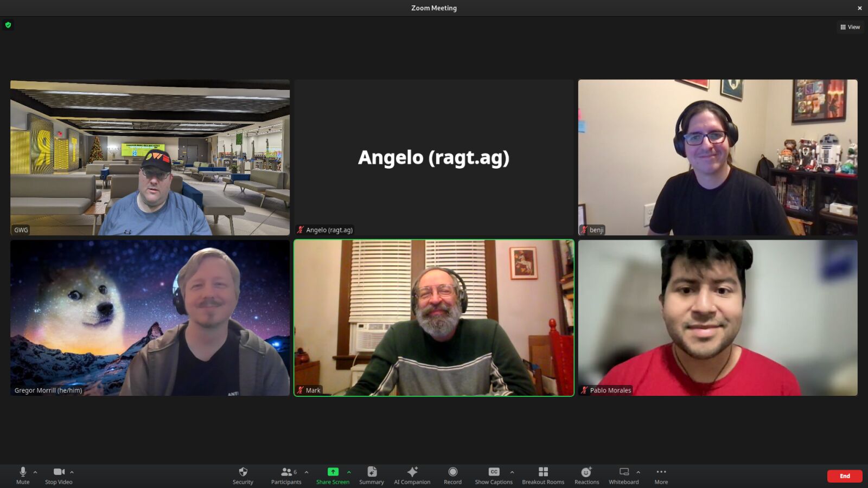
Task: Open the More options menu
Action: pyautogui.click(x=661, y=476)
